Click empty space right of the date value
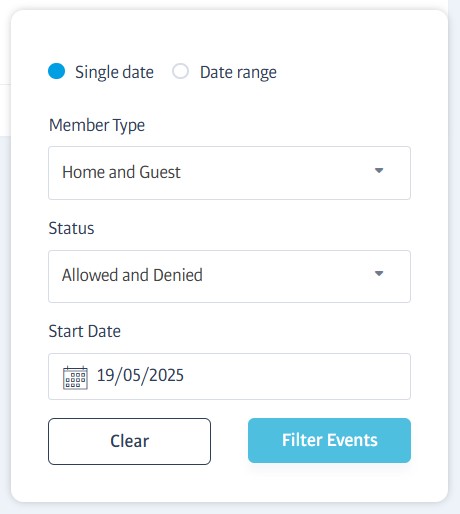The height and width of the screenshot is (514, 460). 297,376
